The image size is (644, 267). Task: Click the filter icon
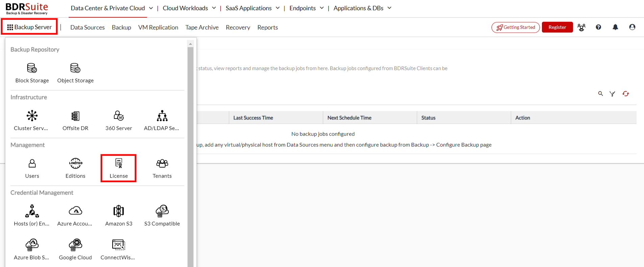tap(612, 94)
